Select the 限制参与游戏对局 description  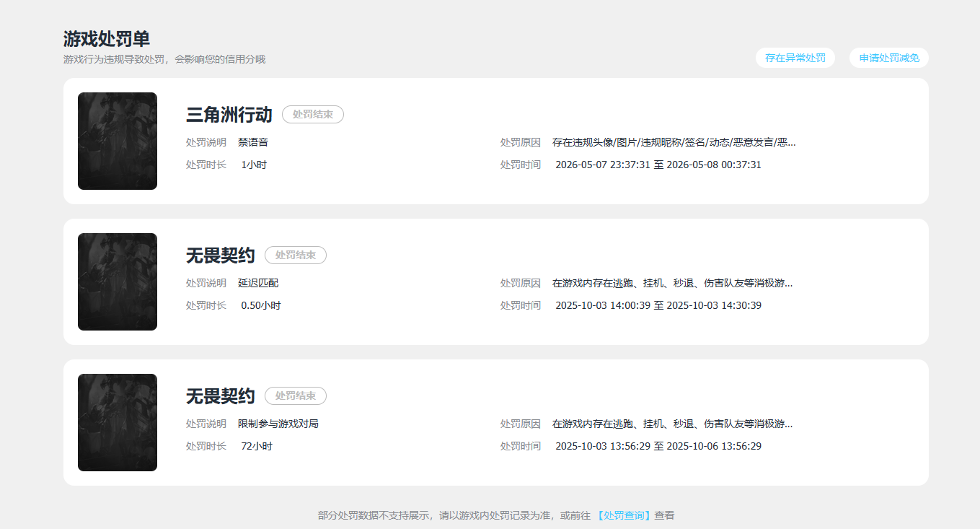pyautogui.click(x=278, y=424)
